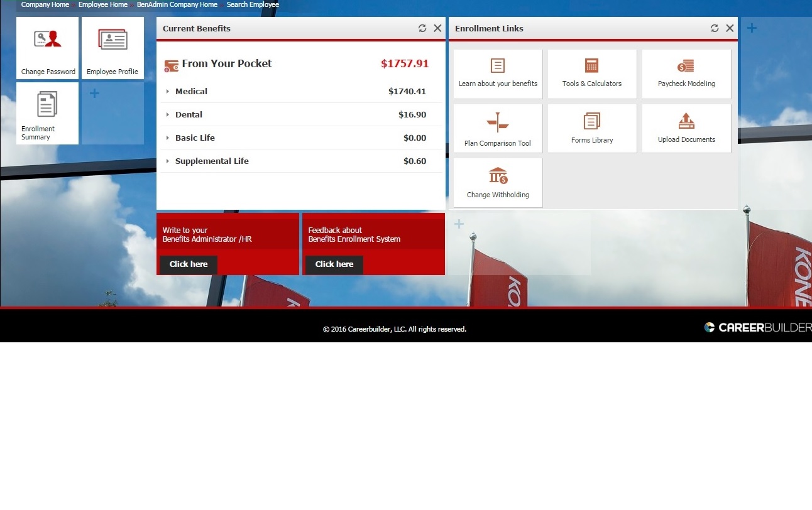
Task: Refresh the Enrollment Links panel
Action: [715, 28]
